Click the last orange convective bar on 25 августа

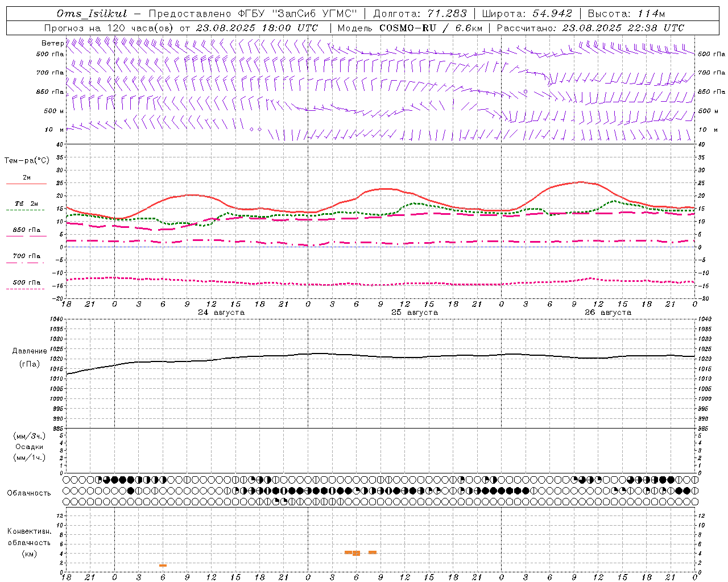point(373,552)
